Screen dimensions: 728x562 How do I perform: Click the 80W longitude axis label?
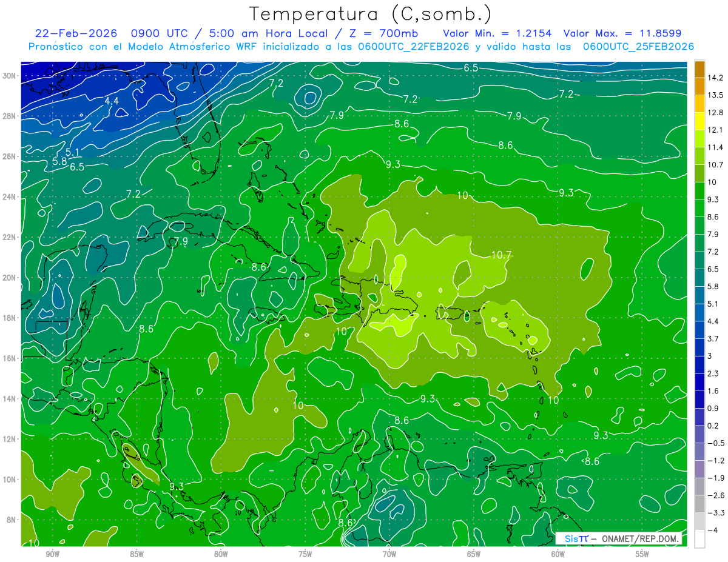coord(221,554)
